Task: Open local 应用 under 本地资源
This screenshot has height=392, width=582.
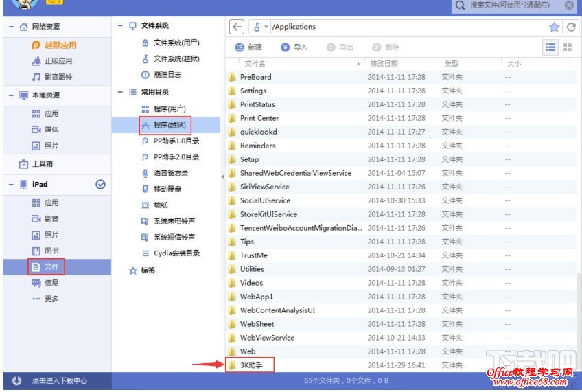Action: point(45,113)
